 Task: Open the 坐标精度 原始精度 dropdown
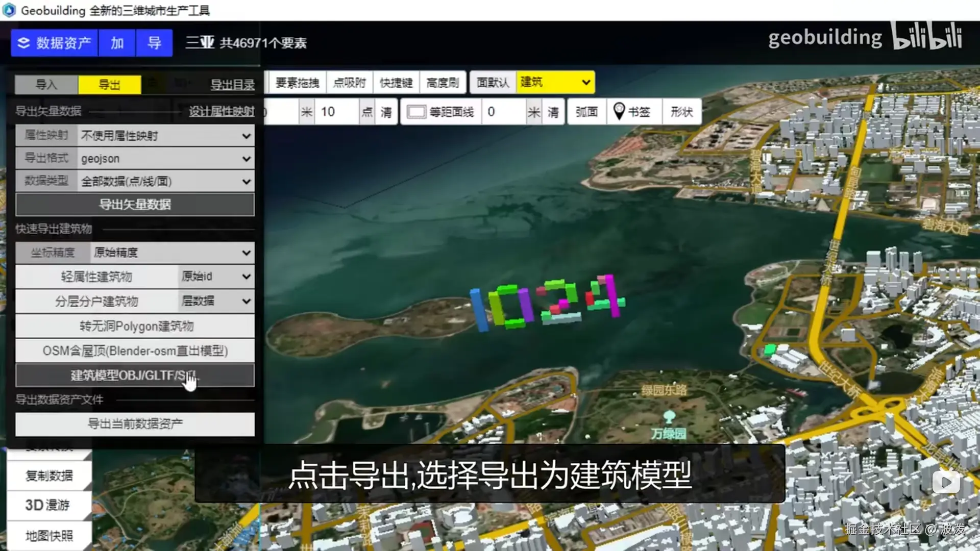tap(171, 253)
